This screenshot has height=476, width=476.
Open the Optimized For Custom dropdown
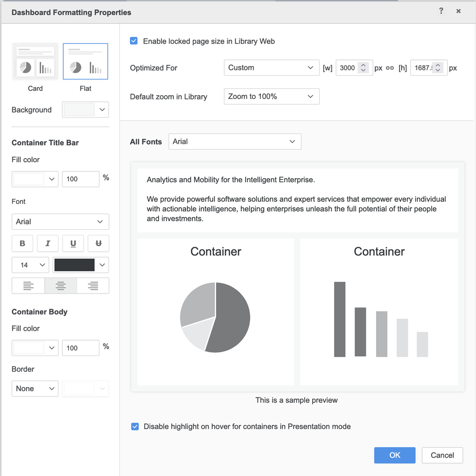(271, 68)
